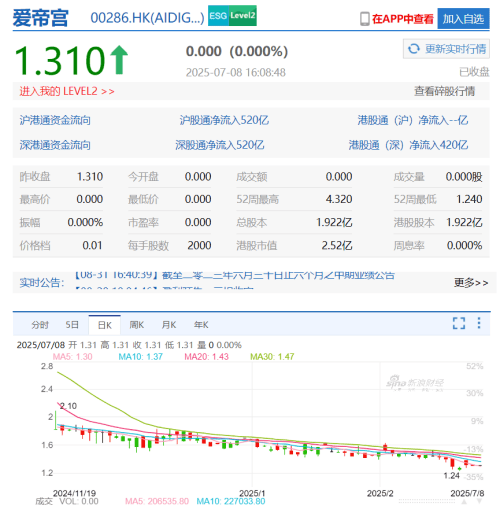500x506 pixels.
Task: Tap the phone icon beside 在APP中查看
Action: click(x=365, y=19)
